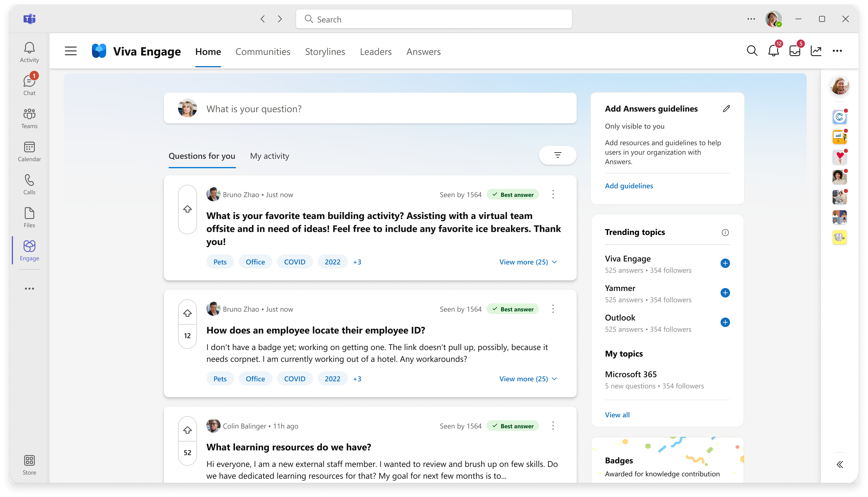Image resolution: width=868 pixels, height=497 pixels.
Task: Follow the Outlook trending topic
Action: (725, 322)
